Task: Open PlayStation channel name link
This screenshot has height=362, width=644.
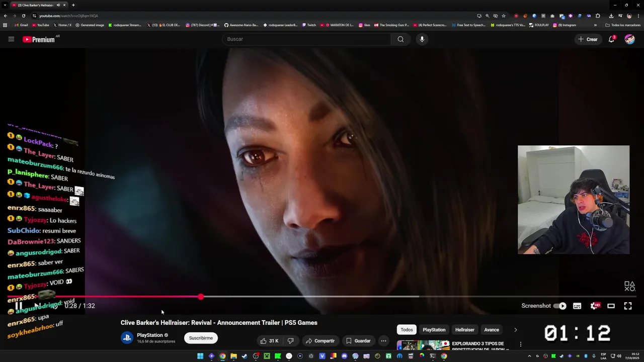Action: tap(150, 335)
